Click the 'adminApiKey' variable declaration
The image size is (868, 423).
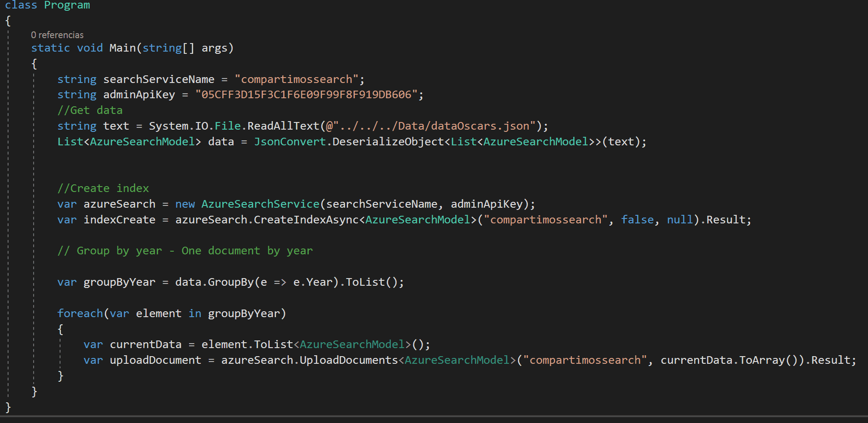tap(139, 95)
